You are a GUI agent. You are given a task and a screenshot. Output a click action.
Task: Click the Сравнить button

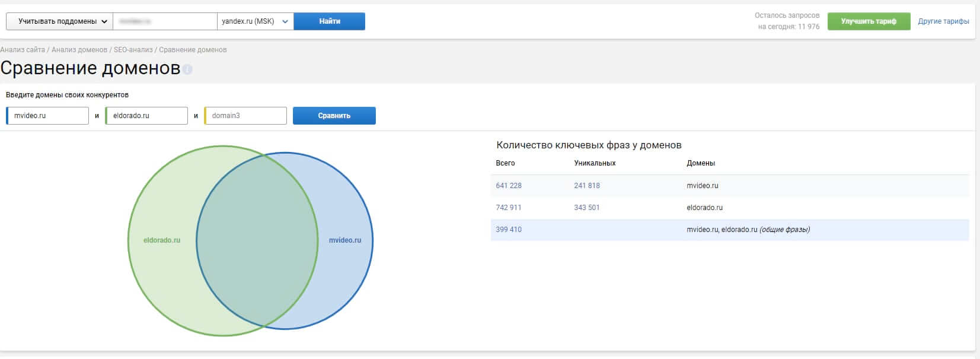pyautogui.click(x=334, y=116)
